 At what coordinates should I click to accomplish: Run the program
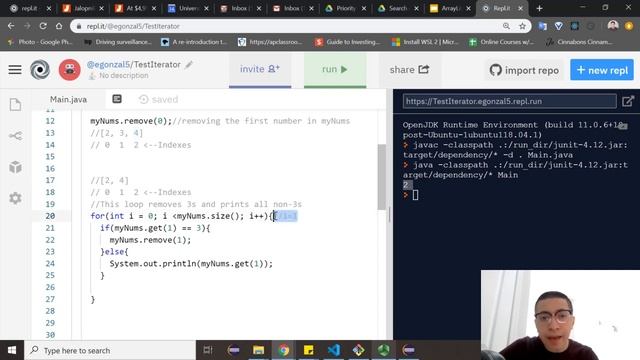click(x=335, y=70)
